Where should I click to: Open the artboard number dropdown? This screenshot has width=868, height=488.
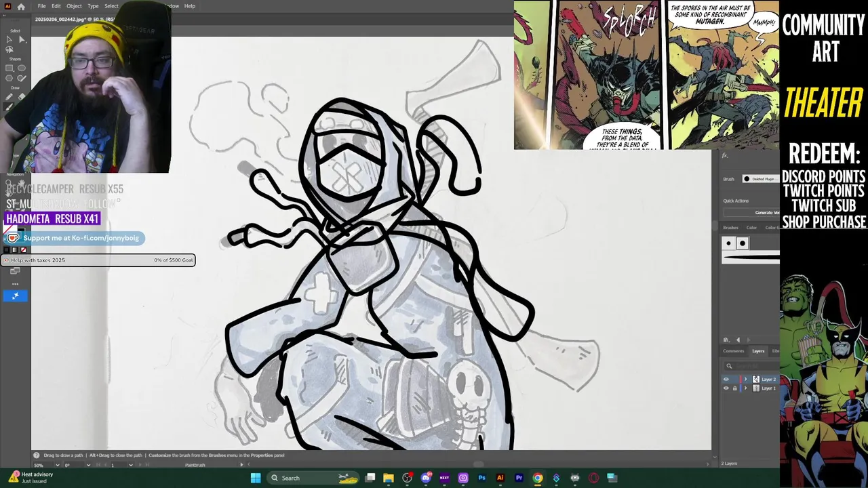[x=131, y=465]
